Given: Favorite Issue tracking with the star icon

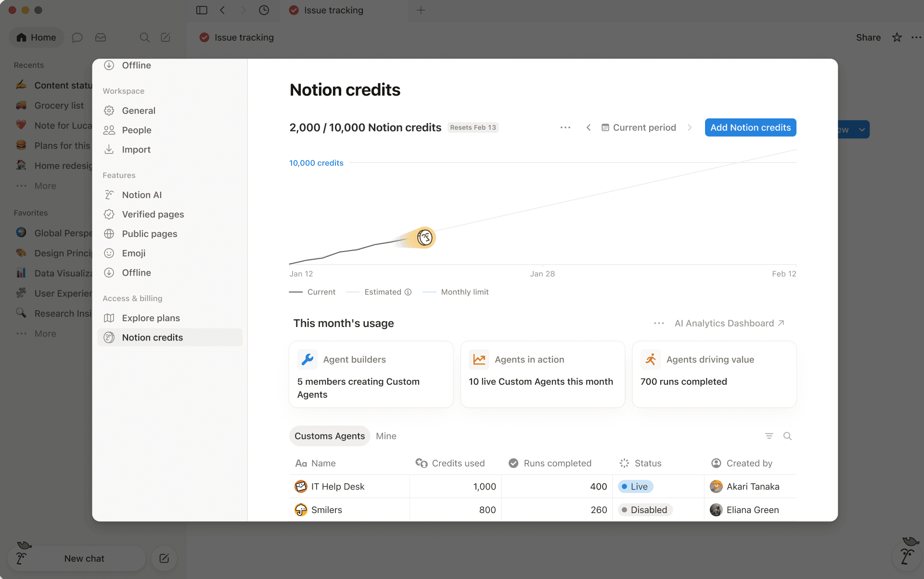Looking at the screenshot, I should (x=896, y=37).
